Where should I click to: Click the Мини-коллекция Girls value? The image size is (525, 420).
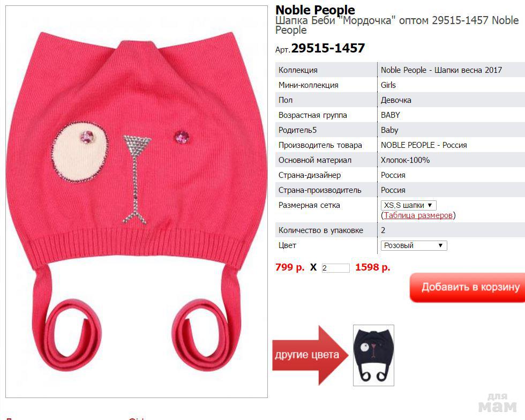388,85
